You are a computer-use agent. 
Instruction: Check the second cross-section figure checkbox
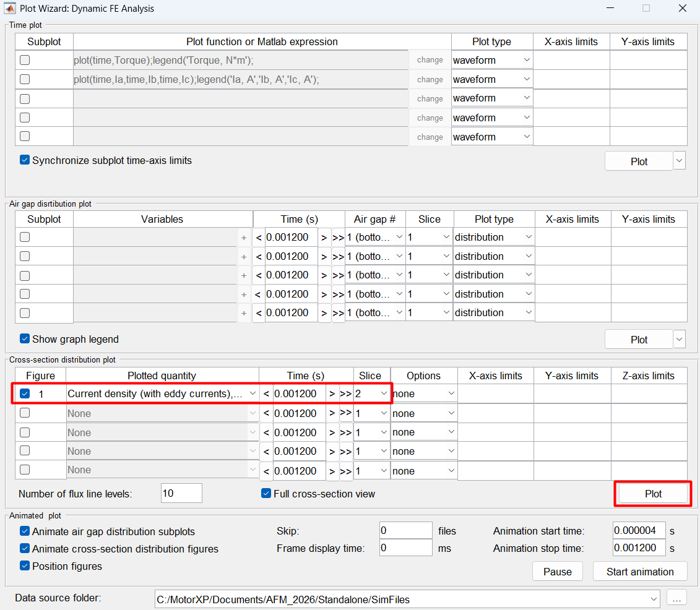tap(25, 413)
